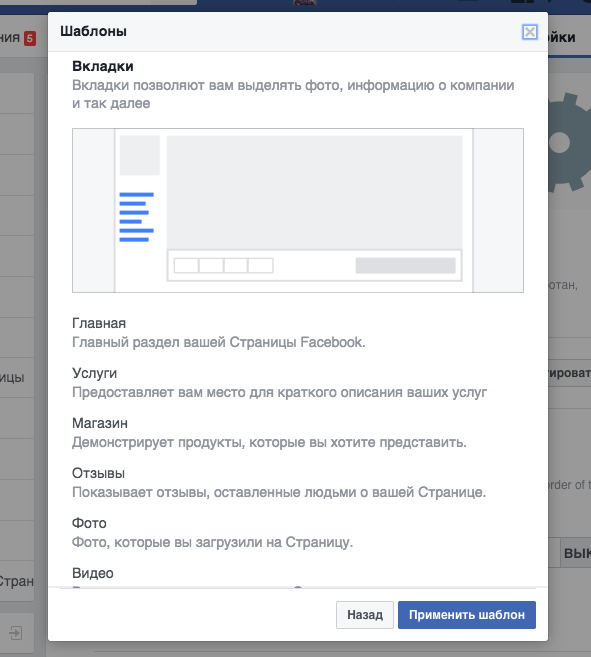Click the exit arrow icon in the bottom-left sidebar
Viewport: 591px width, 657px height.
click(x=16, y=633)
